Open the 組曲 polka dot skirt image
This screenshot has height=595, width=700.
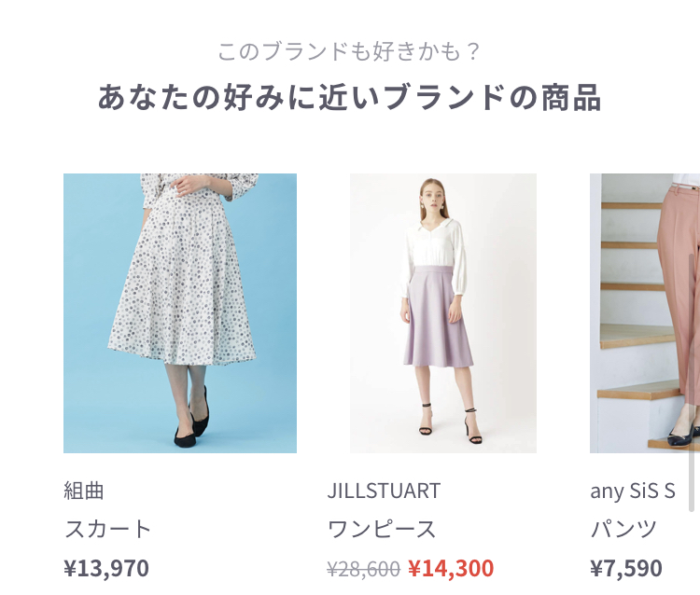click(x=180, y=313)
